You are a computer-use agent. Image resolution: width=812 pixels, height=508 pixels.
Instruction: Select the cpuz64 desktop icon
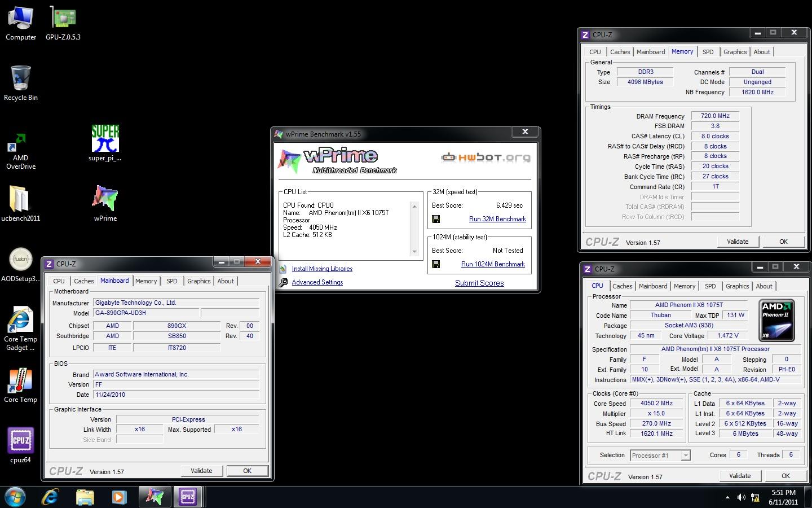20,445
